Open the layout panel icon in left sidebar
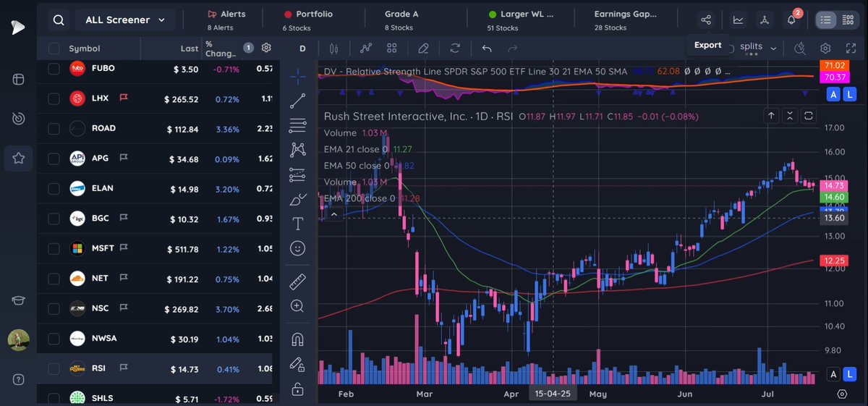 tap(18, 79)
